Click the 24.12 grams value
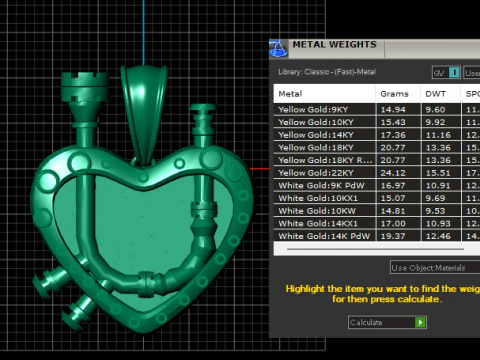Viewport: 480px width, 360px height. click(x=393, y=173)
